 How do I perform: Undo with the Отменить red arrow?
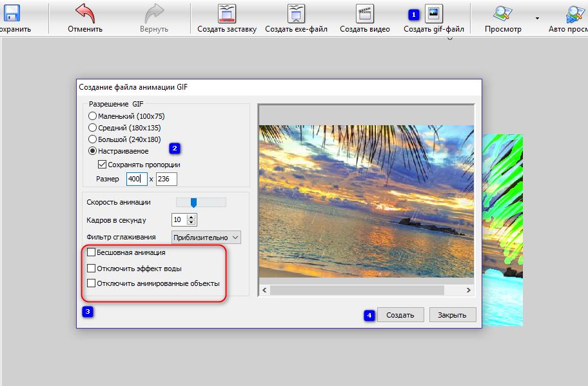click(85, 14)
